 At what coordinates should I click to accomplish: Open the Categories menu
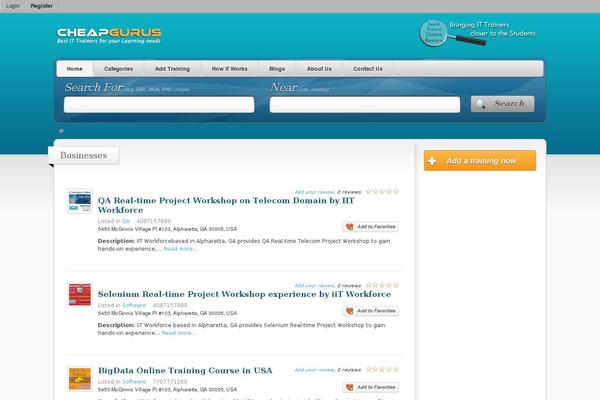119,69
